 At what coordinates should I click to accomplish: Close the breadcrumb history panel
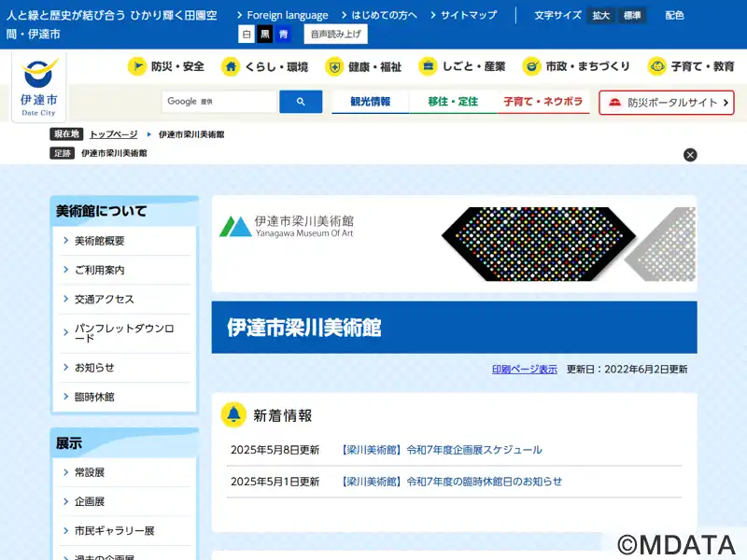[x=690, y=155]
